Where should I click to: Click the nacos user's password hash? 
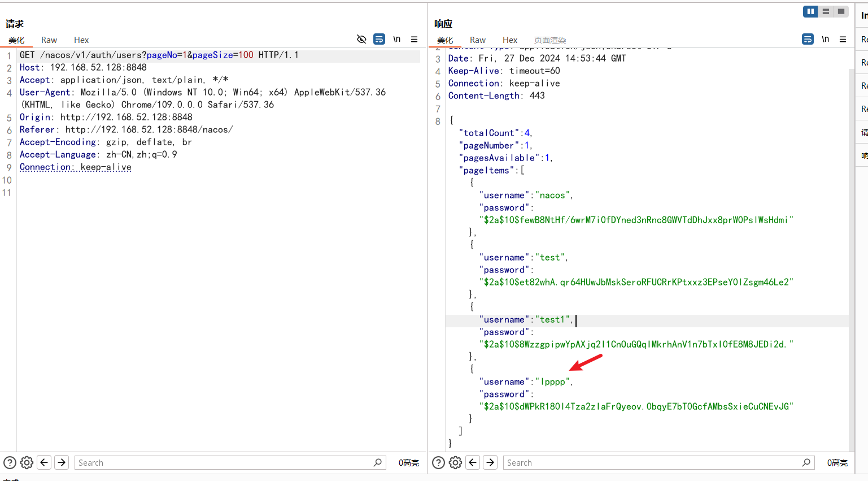[636, 220]
